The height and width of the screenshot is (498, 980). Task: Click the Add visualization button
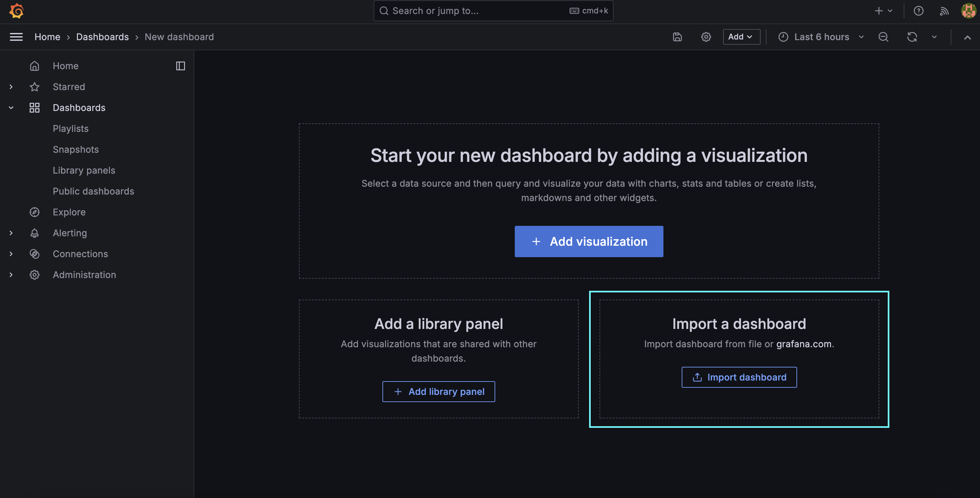click(x=588, y=241)
